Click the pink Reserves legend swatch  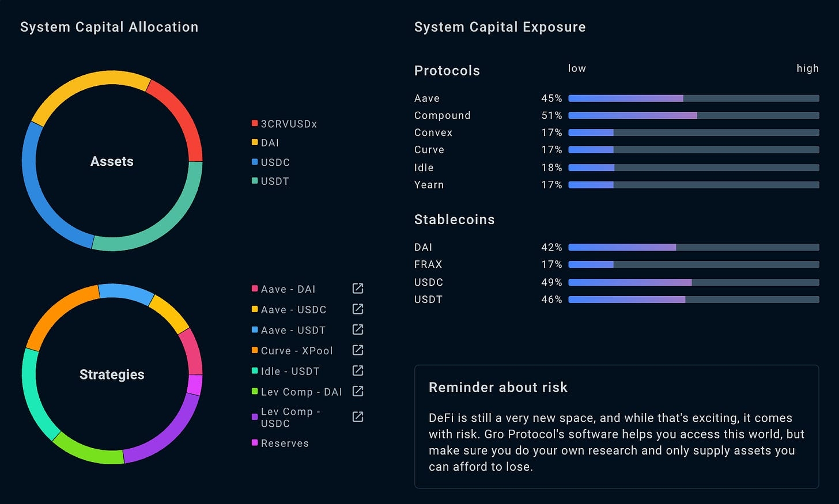[x=255, y=442]
